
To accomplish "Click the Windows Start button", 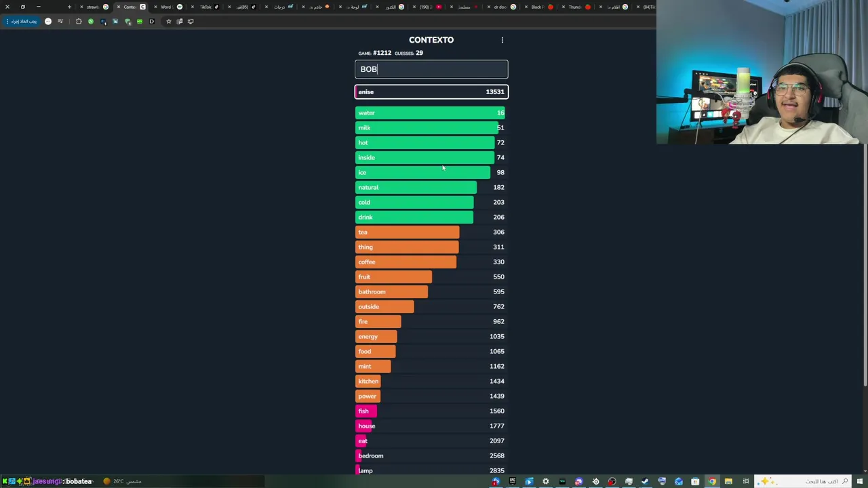I will coord(860,481).
